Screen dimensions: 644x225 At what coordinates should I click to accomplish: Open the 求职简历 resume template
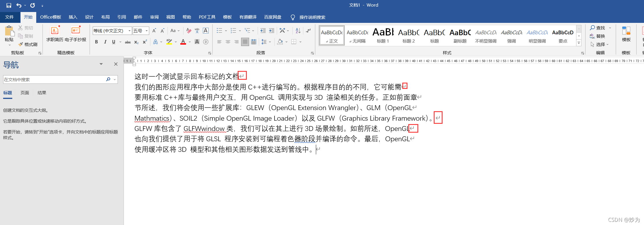tap(54, 34)
